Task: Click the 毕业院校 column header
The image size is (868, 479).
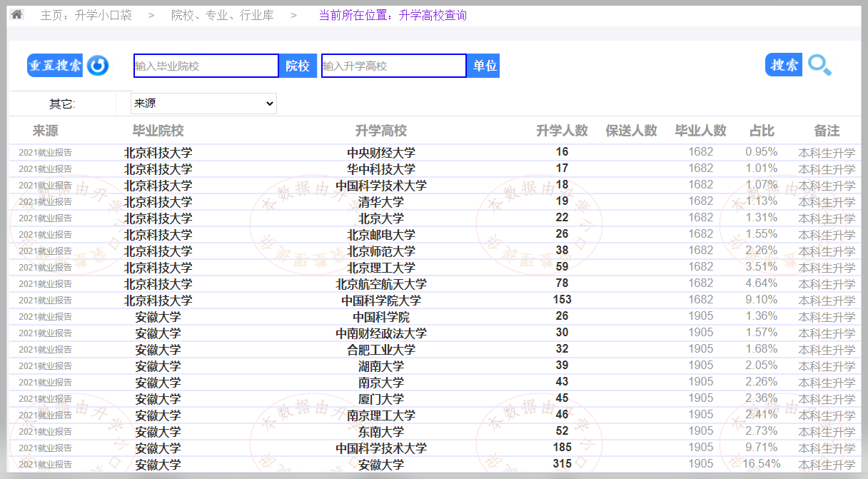Action: click(158, 131)
